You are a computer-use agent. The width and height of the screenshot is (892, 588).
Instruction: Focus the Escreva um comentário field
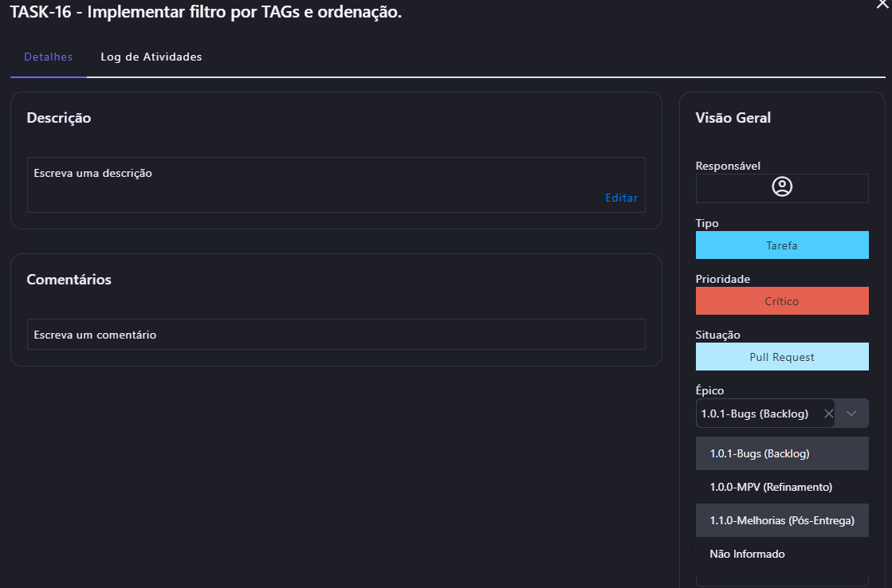click(336, 335)
